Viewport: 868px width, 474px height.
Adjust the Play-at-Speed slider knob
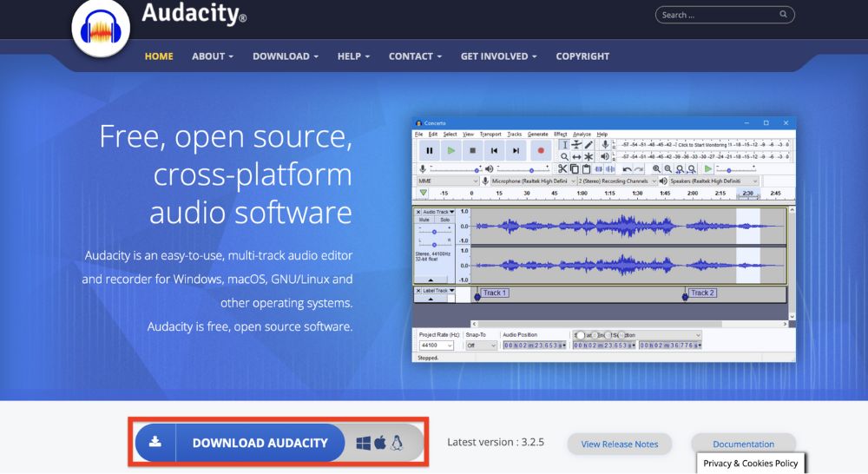coord(729,170)
